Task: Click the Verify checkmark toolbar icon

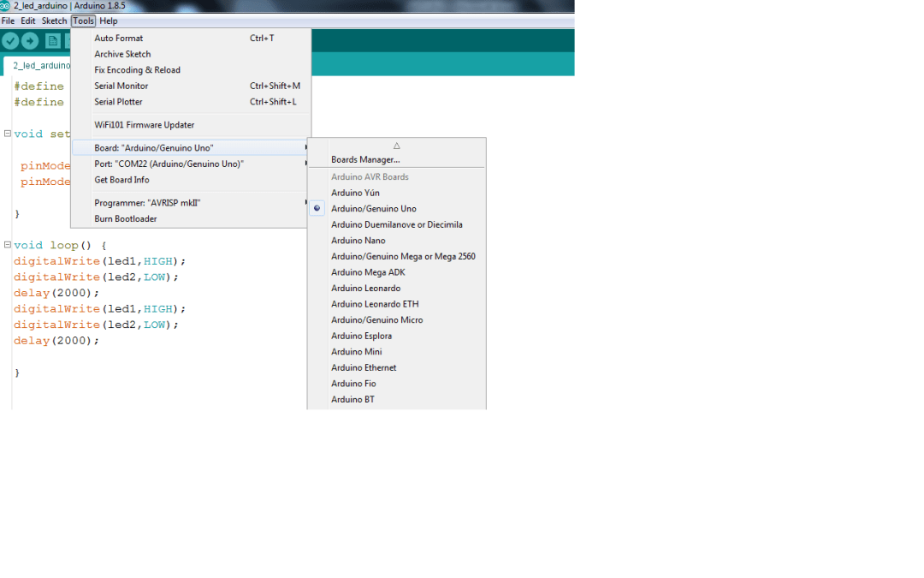Action: tap(10, 41)
